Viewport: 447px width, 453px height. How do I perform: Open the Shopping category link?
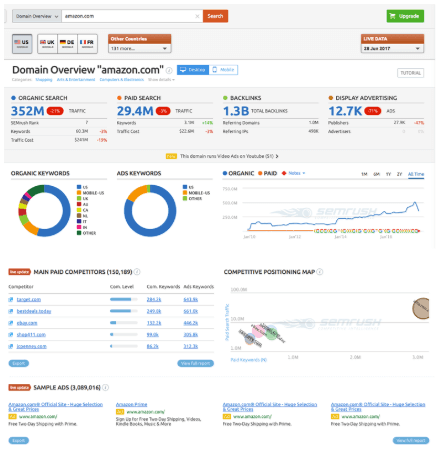click(x=44, y=80)
